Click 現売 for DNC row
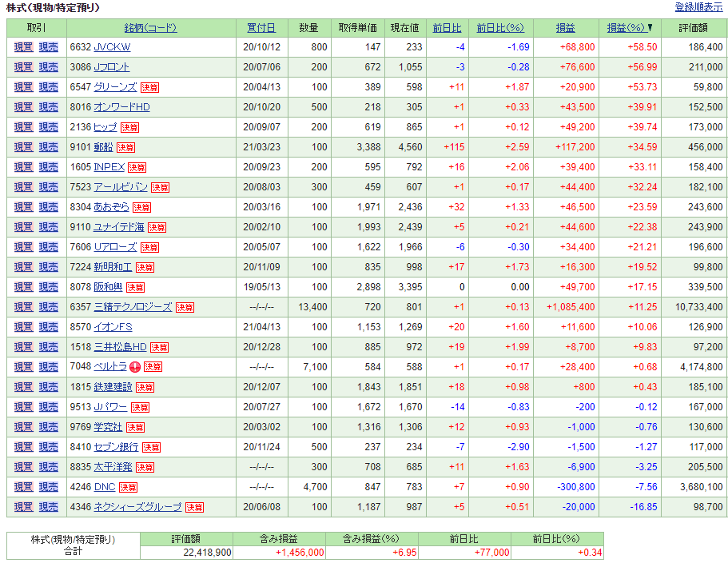This screenshot has width=728, height=567. (x=48, y=486)
